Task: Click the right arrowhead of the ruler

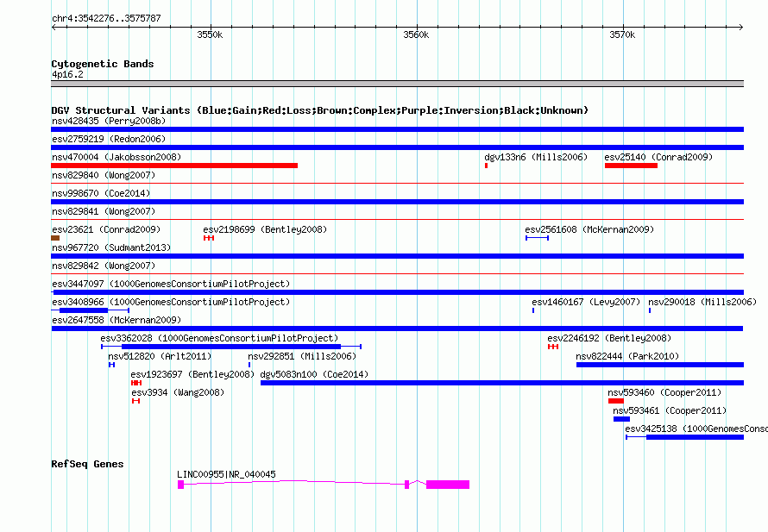Action: click(741, 27)
